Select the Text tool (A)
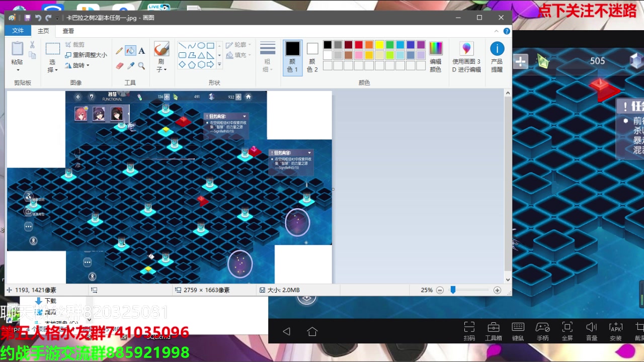The width and height of the screenshot is (644, 362). (x=142, y=51)
